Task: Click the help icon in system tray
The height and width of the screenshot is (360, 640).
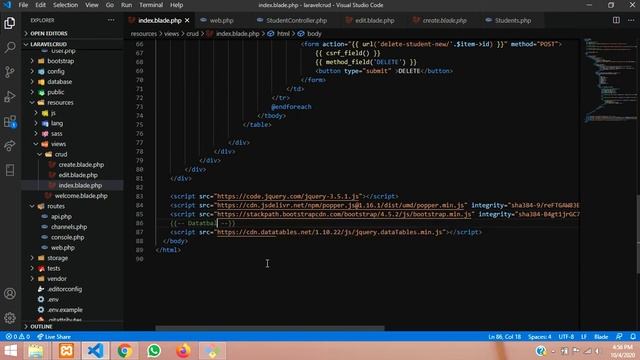Action: pos(541,351)
